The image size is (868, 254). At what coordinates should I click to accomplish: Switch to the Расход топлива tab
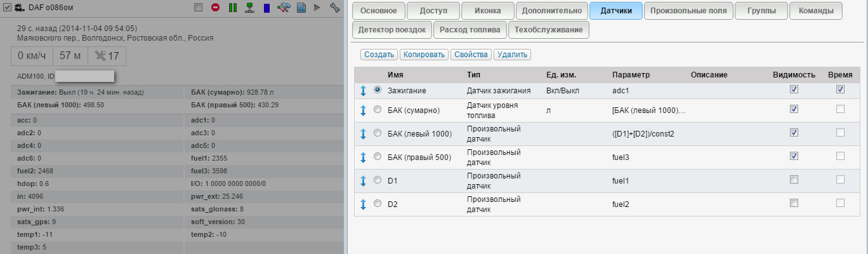click(470, 29)
